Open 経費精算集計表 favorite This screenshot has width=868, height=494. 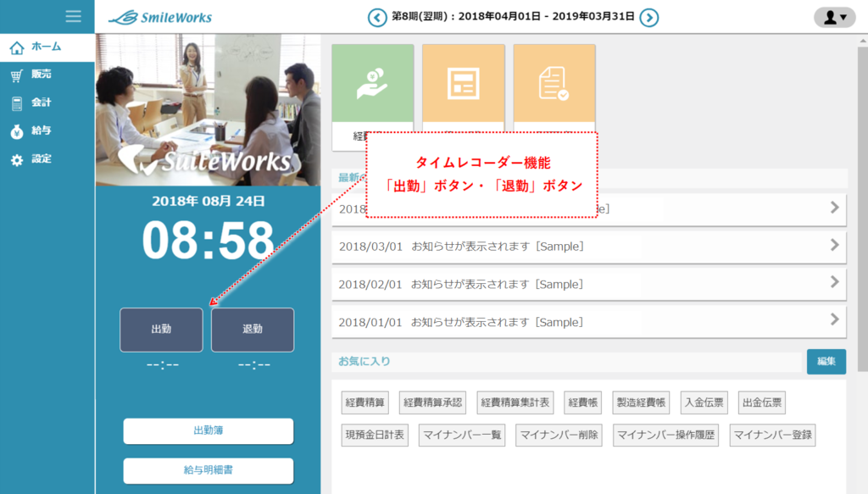point(515,402)
